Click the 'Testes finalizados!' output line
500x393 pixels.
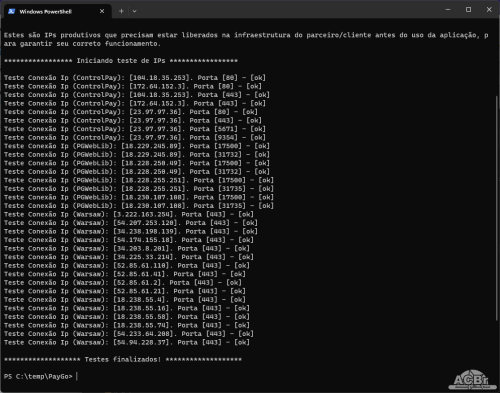123,359
